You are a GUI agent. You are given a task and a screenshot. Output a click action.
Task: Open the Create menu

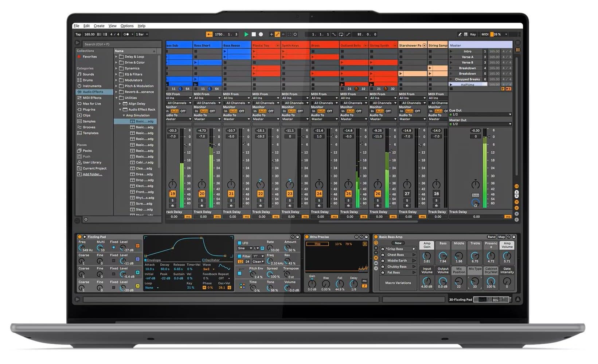click(99, 26)
